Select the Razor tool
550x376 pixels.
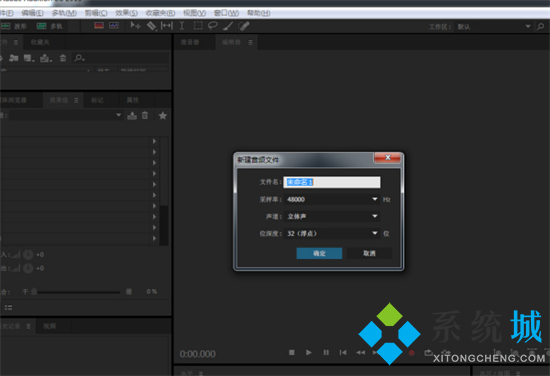click(151, 26)
